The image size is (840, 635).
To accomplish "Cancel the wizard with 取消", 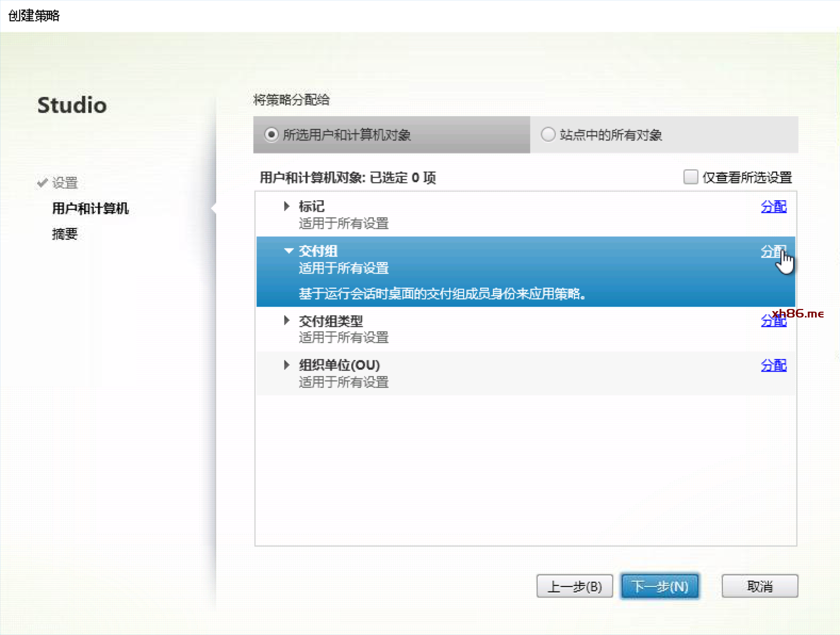I will (760, 586).
